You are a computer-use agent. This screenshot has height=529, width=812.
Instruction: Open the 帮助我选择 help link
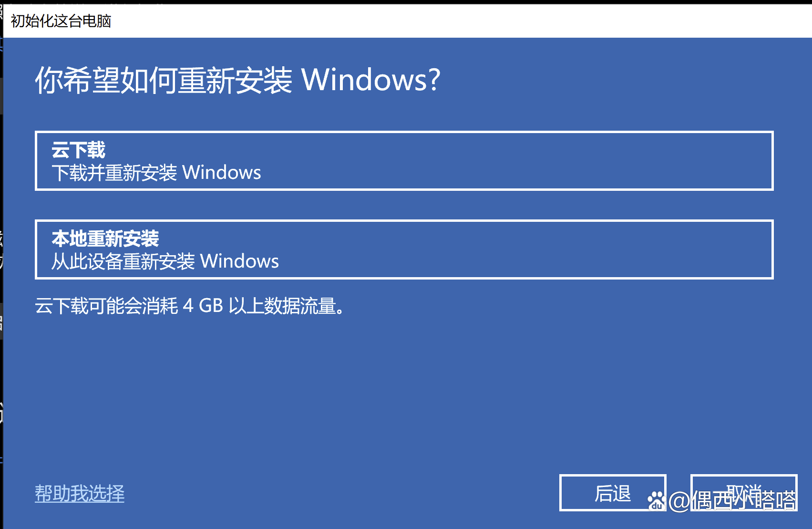(x=80, y=493)
